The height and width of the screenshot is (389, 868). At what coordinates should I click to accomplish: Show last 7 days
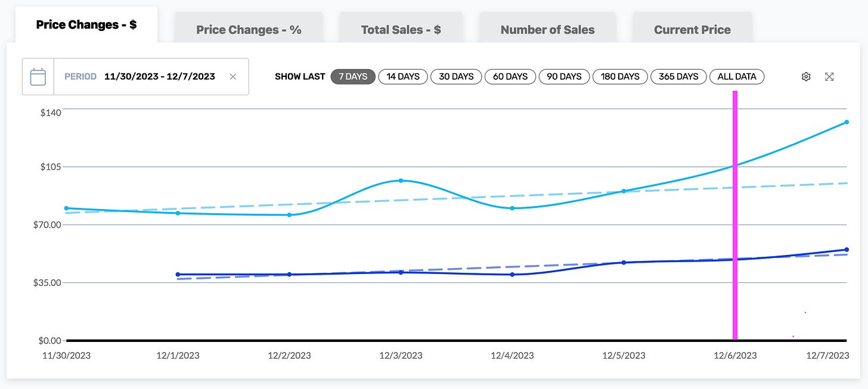point(353,76)
